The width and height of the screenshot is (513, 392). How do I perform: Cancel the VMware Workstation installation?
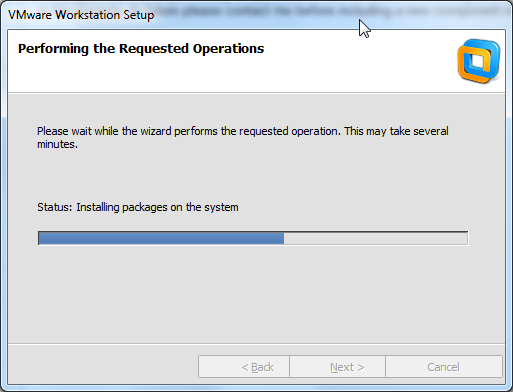point(444,367)
